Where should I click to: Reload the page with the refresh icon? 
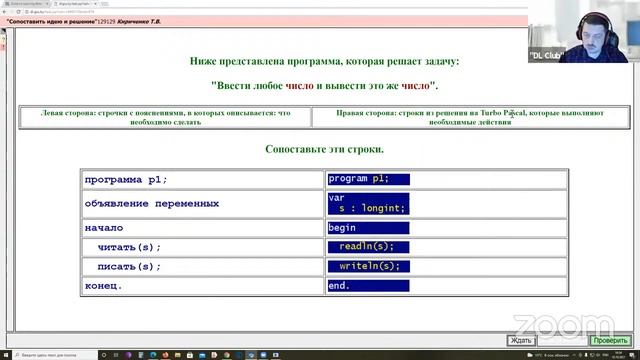(18, 12)
